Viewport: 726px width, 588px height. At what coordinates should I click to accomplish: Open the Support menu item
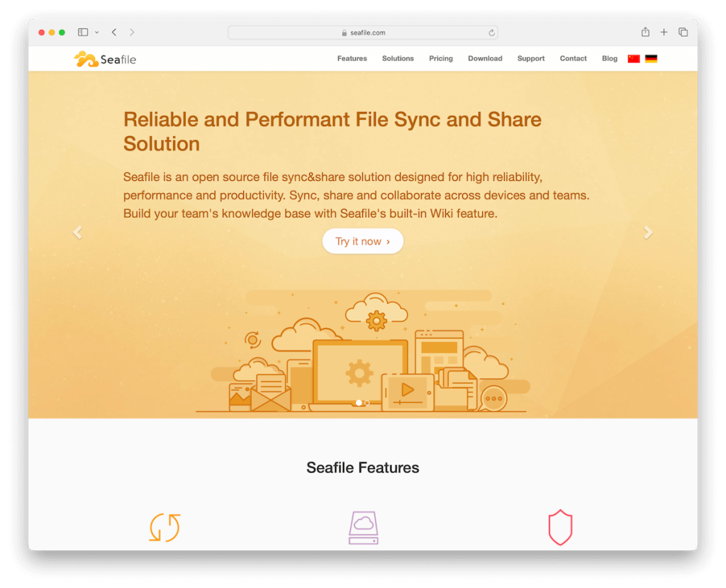[530, 58]
